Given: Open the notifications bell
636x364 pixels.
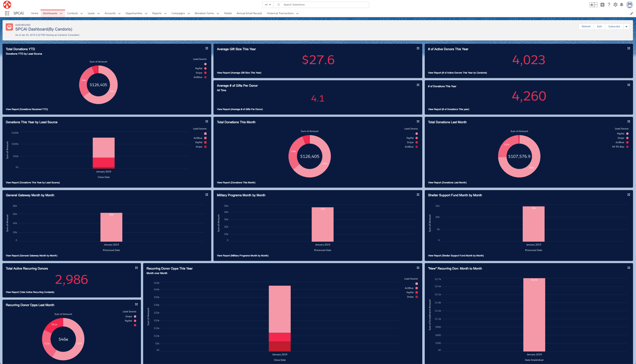Looking at the screenshot, I should pos(622,5).
